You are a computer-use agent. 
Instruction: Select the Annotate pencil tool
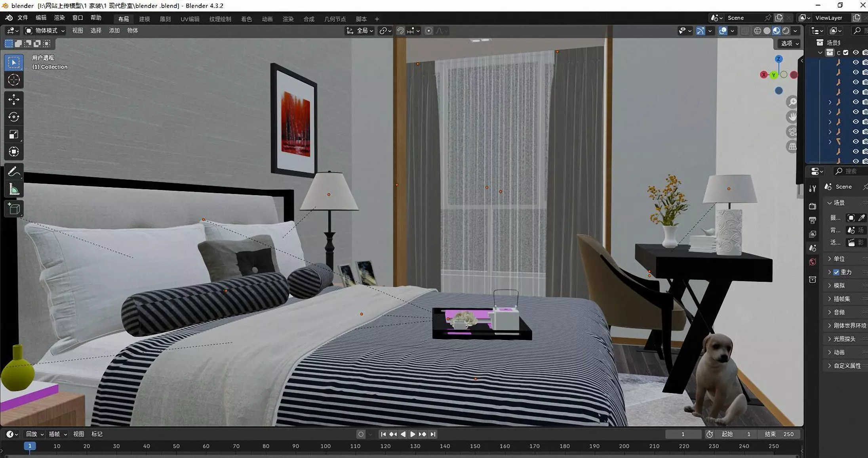point(14,172)
